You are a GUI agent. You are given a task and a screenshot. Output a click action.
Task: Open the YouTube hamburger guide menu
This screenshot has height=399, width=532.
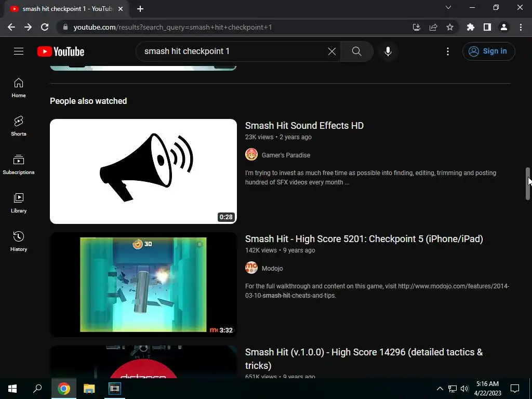click(x=19, y=51)
